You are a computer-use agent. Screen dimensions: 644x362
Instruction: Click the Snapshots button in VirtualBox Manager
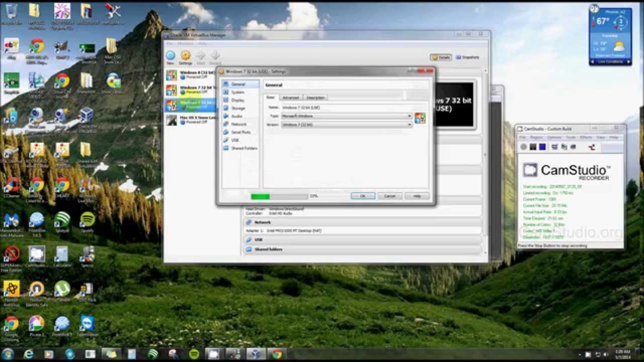tap(467, 57)
